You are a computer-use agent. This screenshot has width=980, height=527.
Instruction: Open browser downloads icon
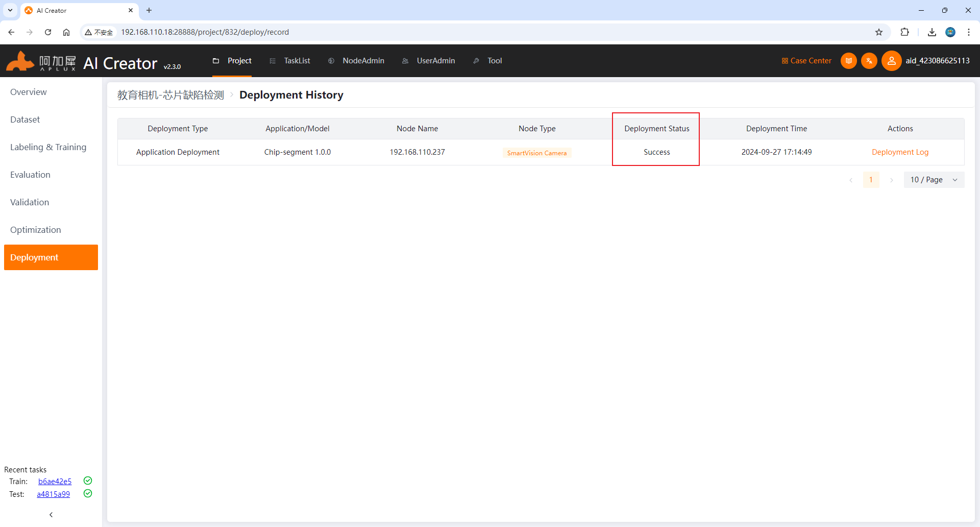(932, 32)
